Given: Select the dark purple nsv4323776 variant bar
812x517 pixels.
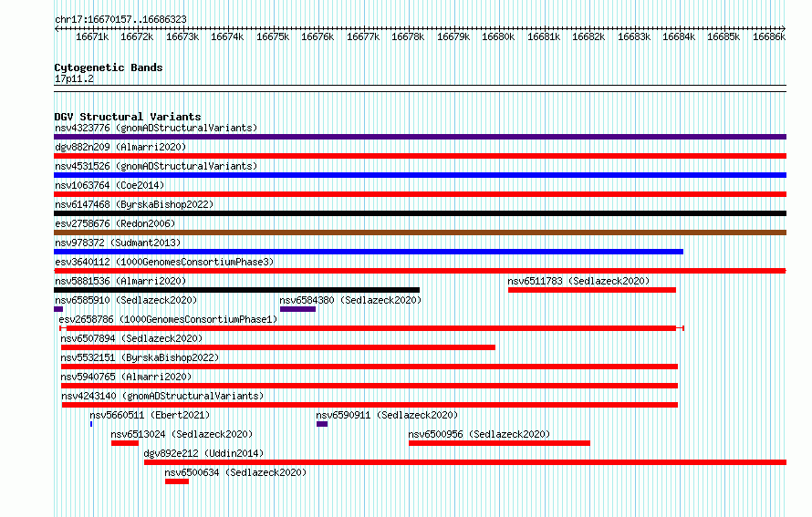Looking at the screenshot, I should 420,137.
